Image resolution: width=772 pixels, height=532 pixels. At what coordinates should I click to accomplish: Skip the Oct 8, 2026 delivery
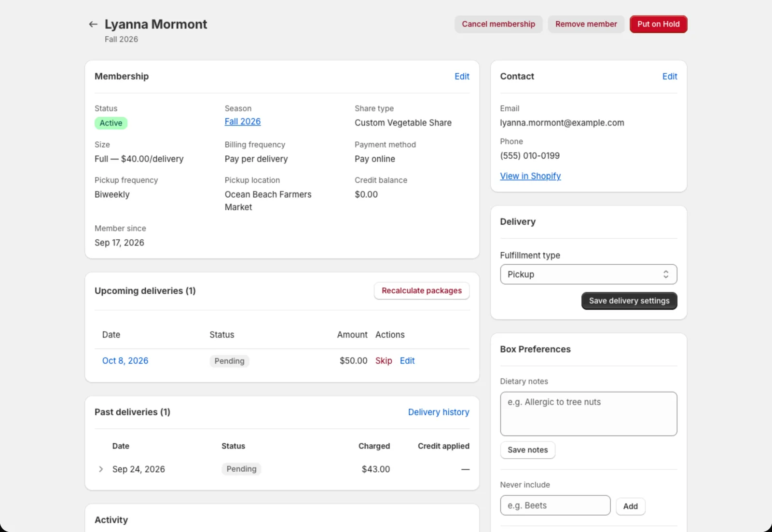click(x=384, y=361)
